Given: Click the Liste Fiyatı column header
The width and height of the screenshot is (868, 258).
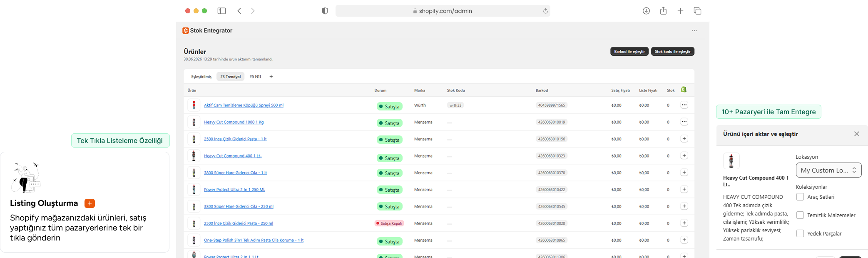Looking at the screenshot, I should click(x=648, y=90).
